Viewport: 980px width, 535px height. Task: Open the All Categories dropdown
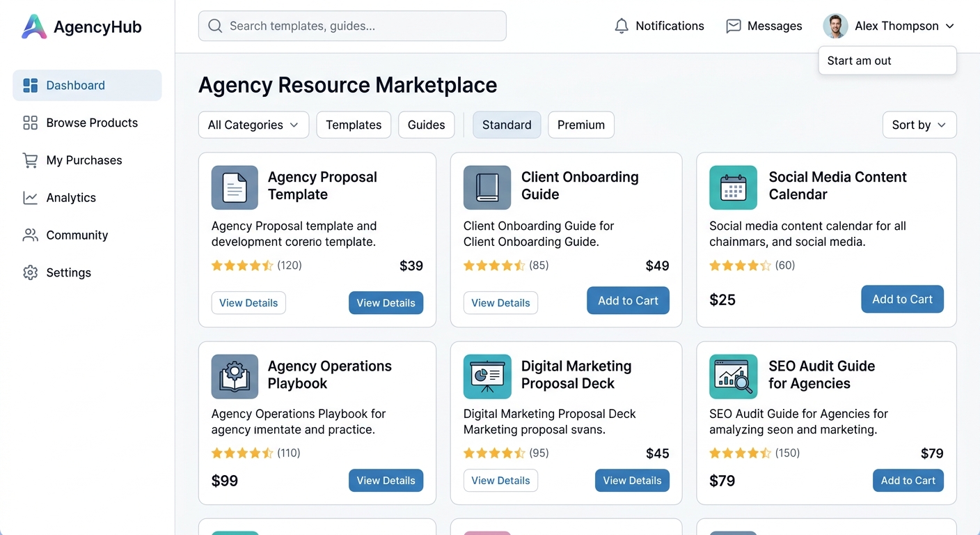(x=253, y=125)
